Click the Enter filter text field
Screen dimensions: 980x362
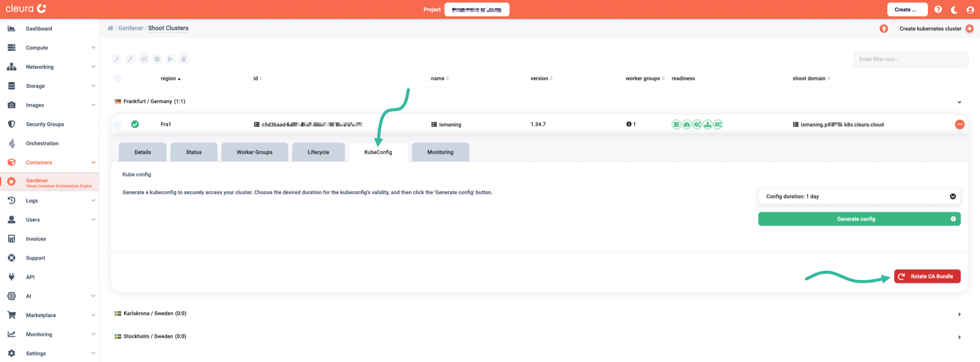[x=911, y=59]
